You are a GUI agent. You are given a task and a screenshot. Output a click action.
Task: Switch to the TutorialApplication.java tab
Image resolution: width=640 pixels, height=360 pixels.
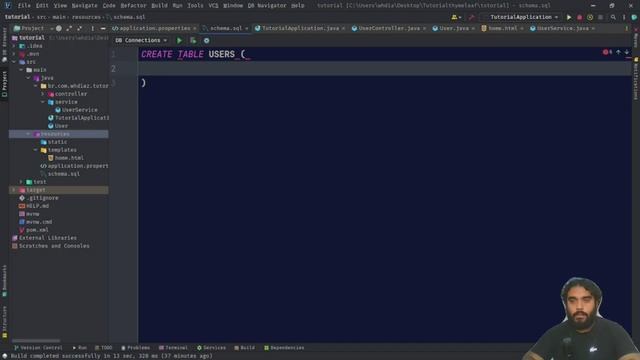tap(300, 28)
